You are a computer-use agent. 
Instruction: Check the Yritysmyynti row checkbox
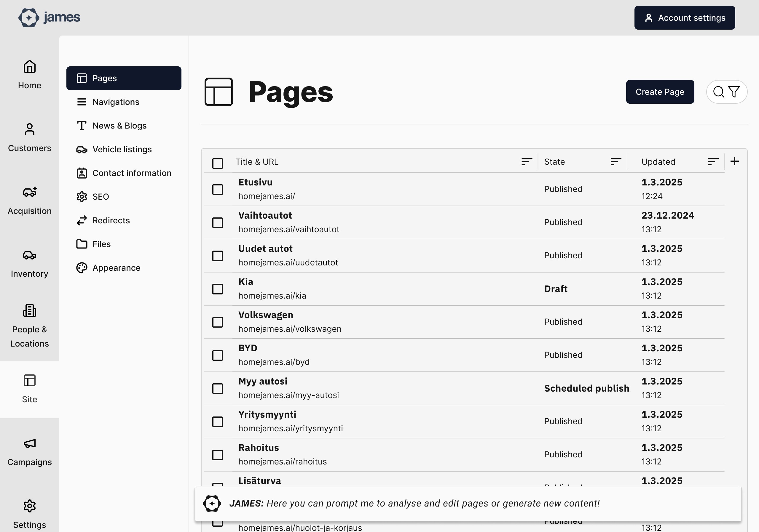coord(218,422)
